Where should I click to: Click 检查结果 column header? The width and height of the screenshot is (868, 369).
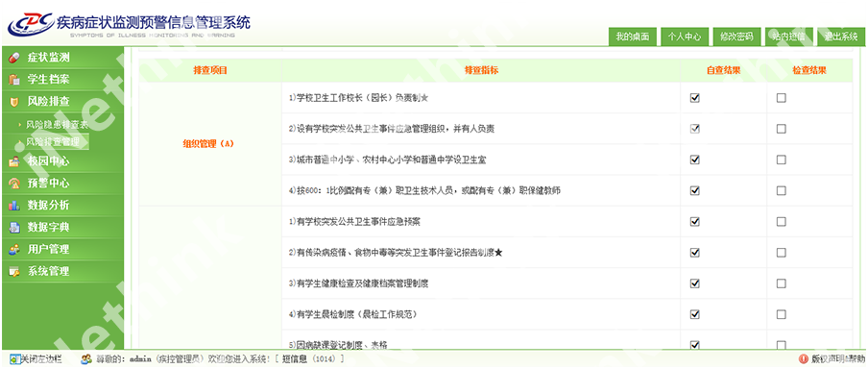pyautogui.click(x=809, y=71)
